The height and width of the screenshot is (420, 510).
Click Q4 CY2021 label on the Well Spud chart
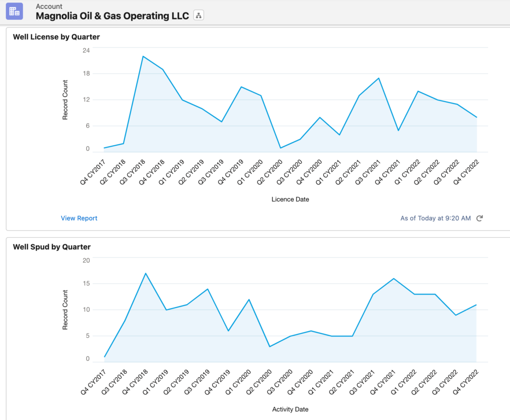click(x=382, y=382)
